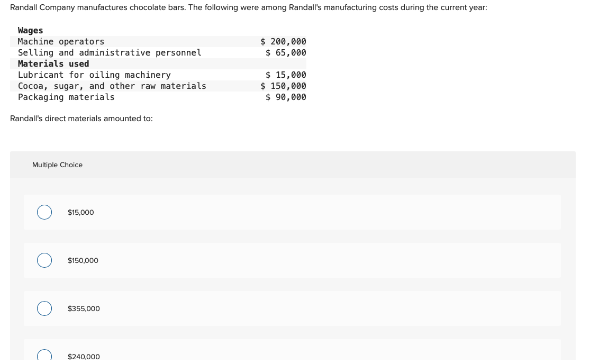Click the Lubricant for oiling machinery row

tap(158, 75)
